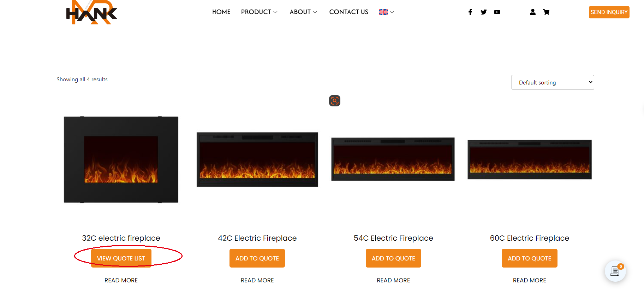Viewport: 644px width, 305px height.
Task: Open the floating quote list icon
Action: click(615, 271)
